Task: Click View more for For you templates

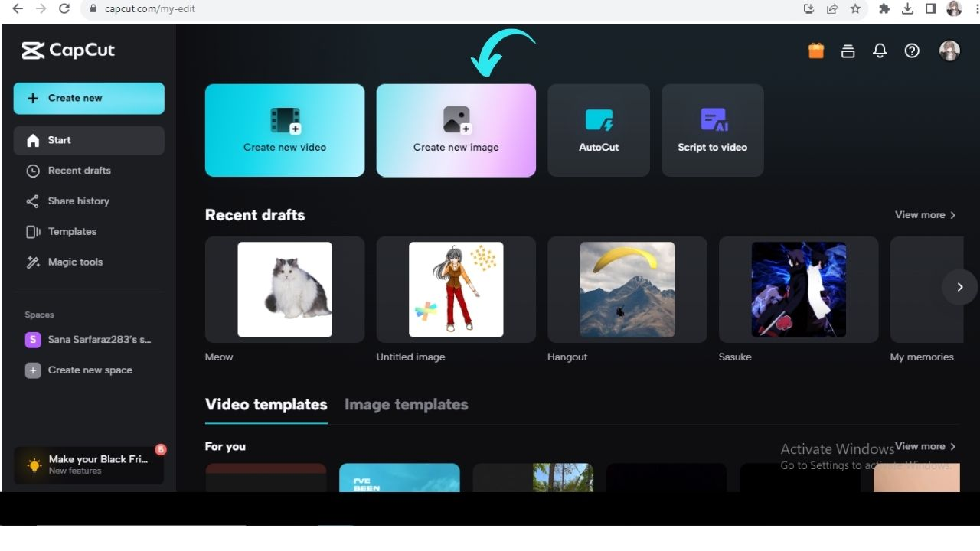Action: (926, 446)
